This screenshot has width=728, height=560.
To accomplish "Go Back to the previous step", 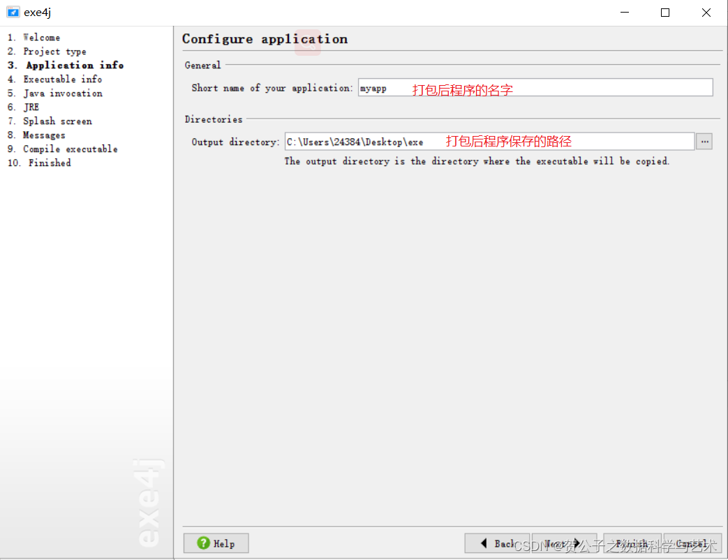I will tap(497, 543).
